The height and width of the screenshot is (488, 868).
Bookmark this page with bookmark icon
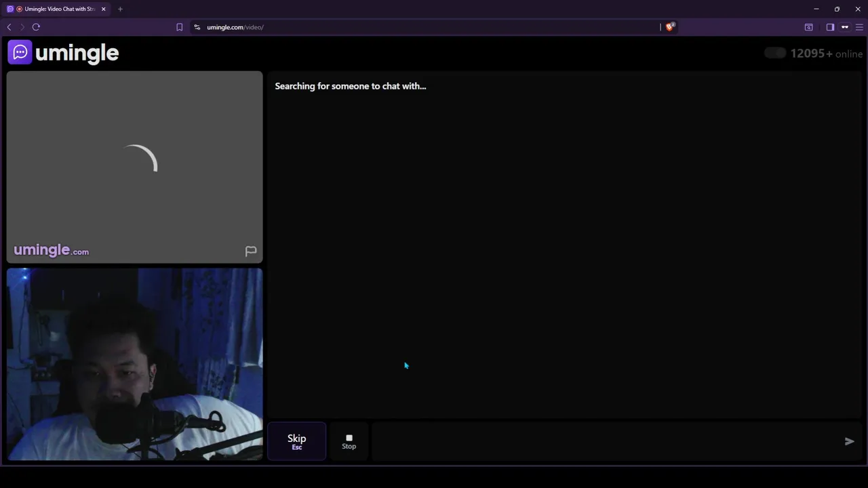tap(179, 27)
